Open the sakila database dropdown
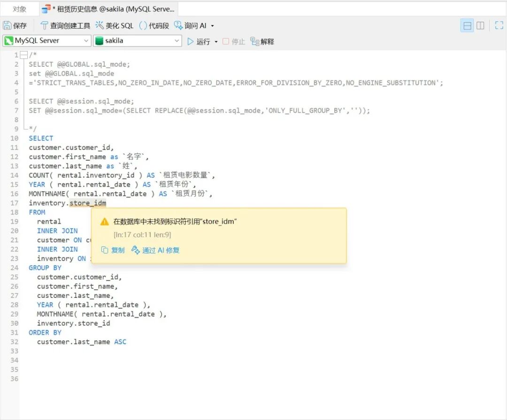This screenshot has width=507, height=420. point(138,41)
